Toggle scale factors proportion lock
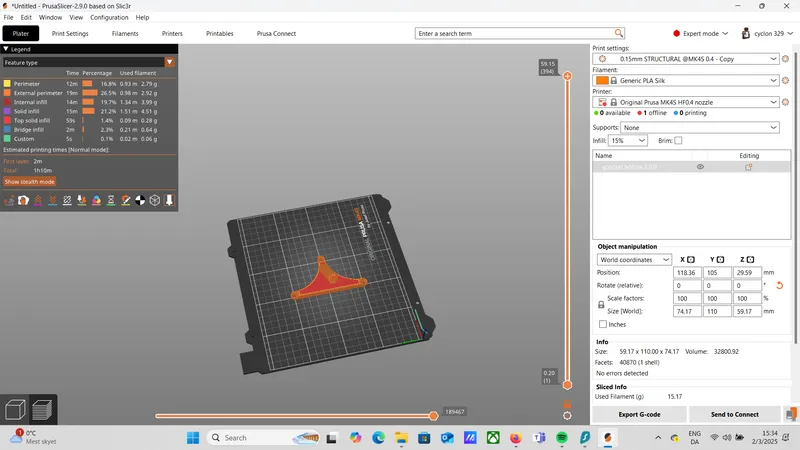Image resolution: width=800 pixels, height=450 pixels. (601, 305)
